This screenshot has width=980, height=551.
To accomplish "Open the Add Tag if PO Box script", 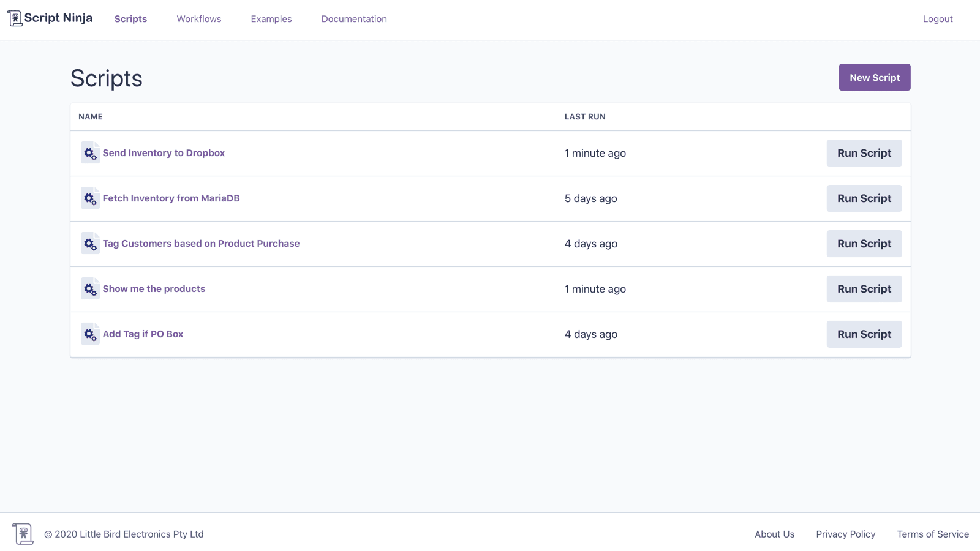I will click(142, 334).
